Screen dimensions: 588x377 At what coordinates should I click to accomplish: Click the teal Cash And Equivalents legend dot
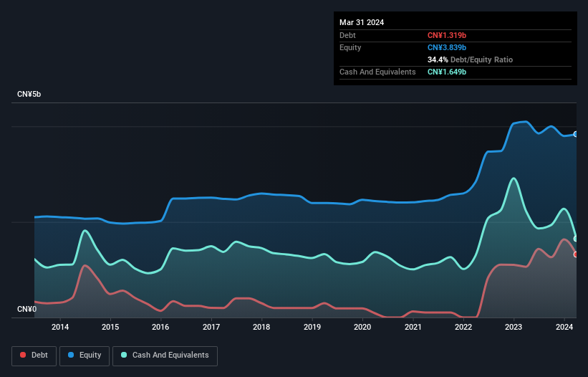(124, 355)
